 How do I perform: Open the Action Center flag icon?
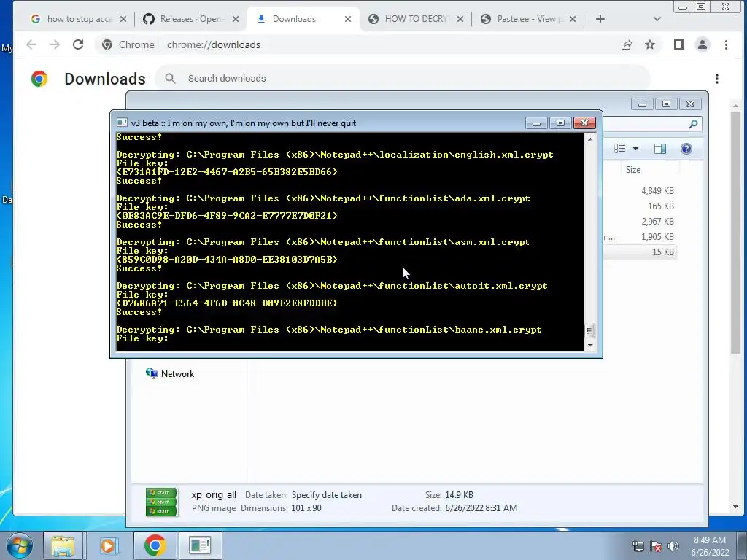click(656, 546)
